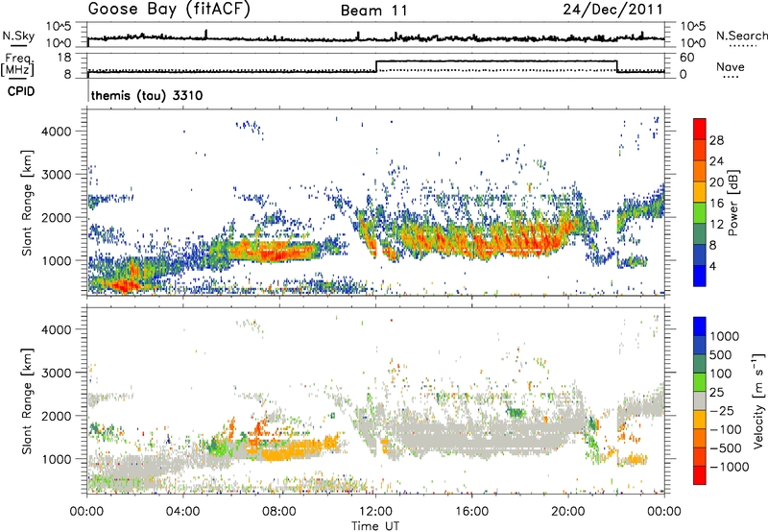This screenshot has height=532, width=768.
Task: Click the "-1000" label on Velocity color bar
Action: point(729,467)
